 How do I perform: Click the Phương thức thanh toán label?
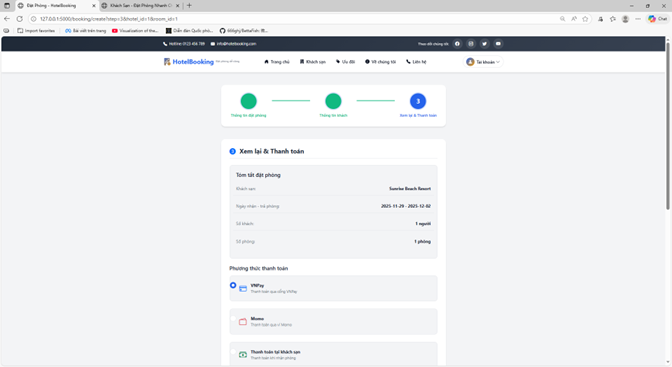click(x=258, y=268)
